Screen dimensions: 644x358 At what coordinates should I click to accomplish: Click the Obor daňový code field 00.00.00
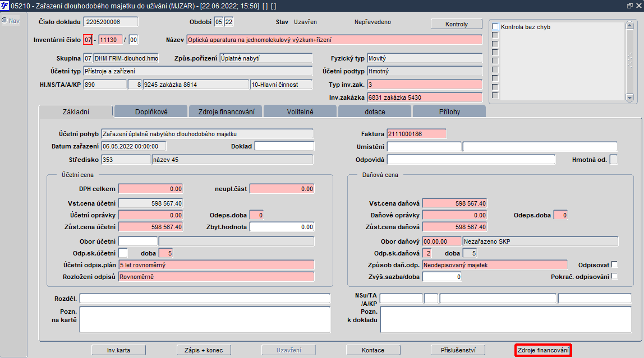click(441, 241)
